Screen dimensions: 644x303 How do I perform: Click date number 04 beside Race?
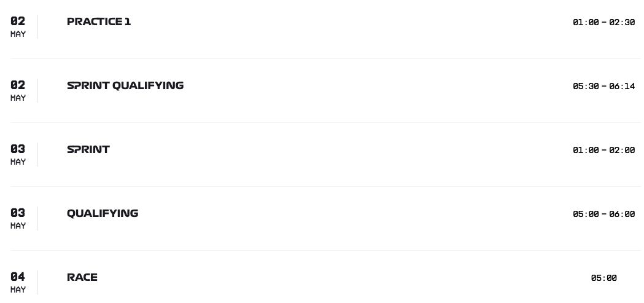click(x=18, y=277)
